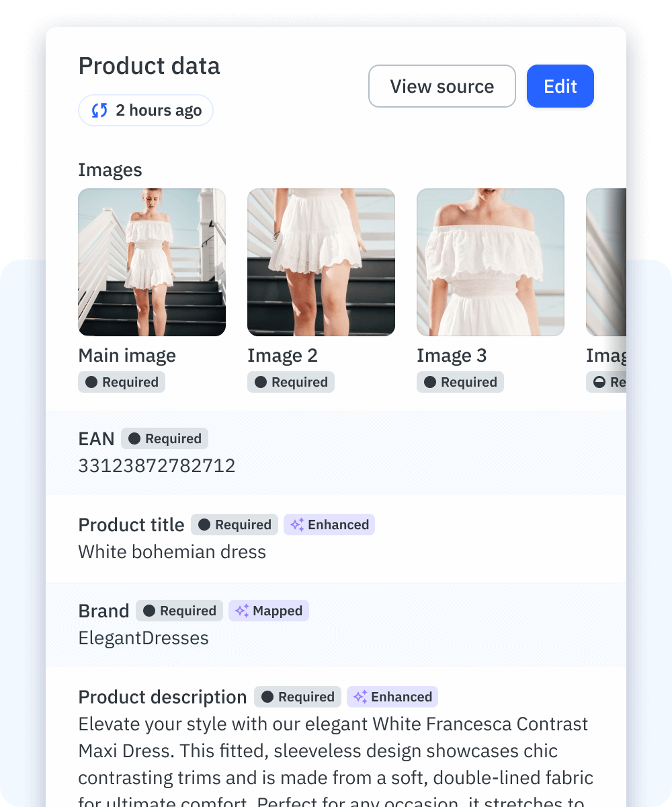
Task: Click the dot icon in EAN Required badge
Action: [134, 438]
